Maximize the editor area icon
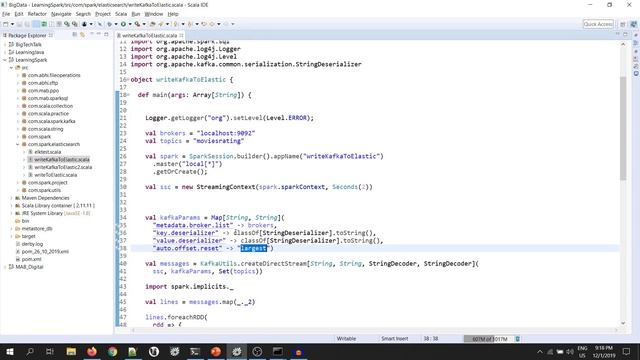The image size is (640, 360). click(625, 35)
